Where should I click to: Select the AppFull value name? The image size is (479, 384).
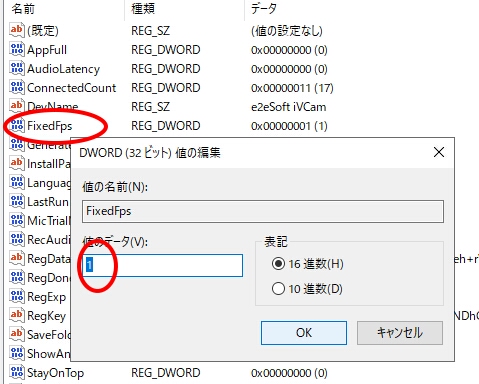(47, 50)
